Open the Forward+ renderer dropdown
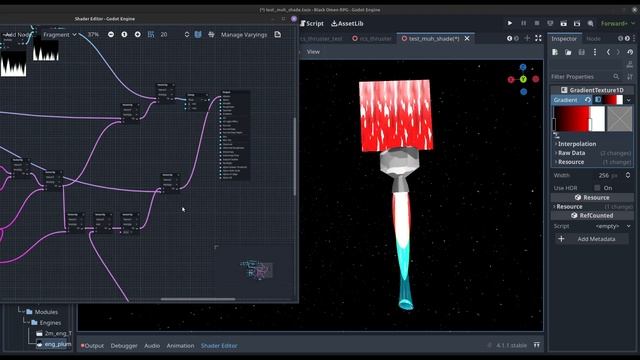This screenshot has width=640, height=360. click(618, 24)
